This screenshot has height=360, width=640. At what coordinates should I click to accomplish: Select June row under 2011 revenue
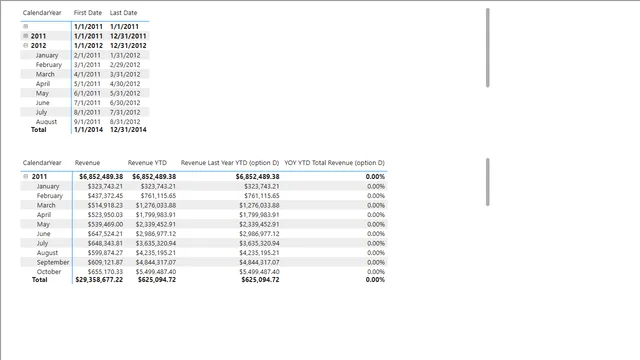(x=204, y=233)
